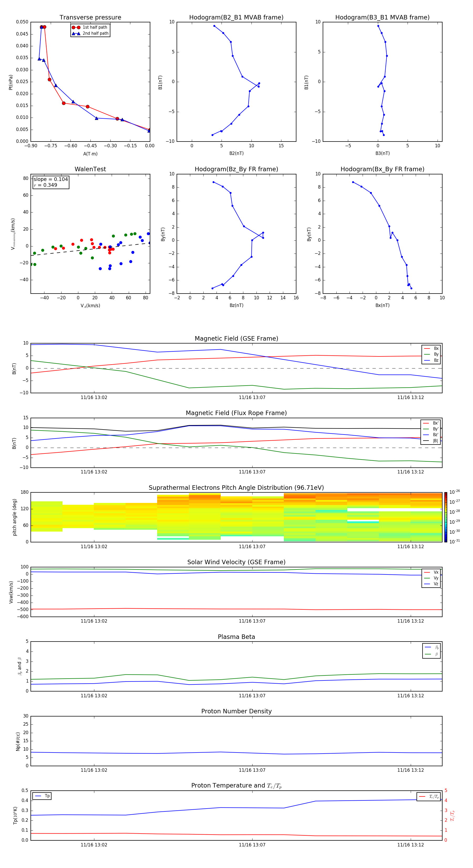Click the red 'Te/Tp' right axis label
This screenshot has width=473, height=868.
pyautogui.click(x=453, y=815)
